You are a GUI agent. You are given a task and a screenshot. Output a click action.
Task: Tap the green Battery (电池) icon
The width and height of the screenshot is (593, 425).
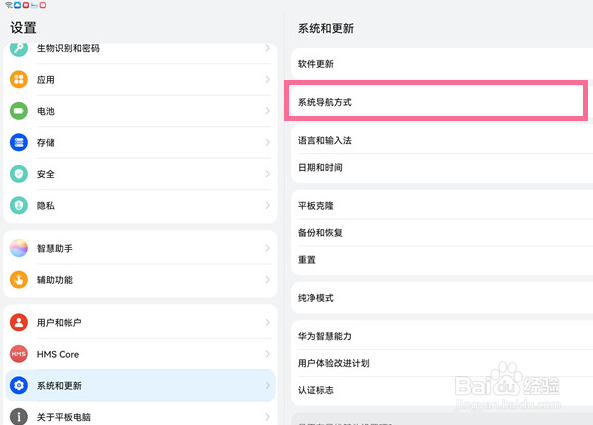tap(19, 111)
